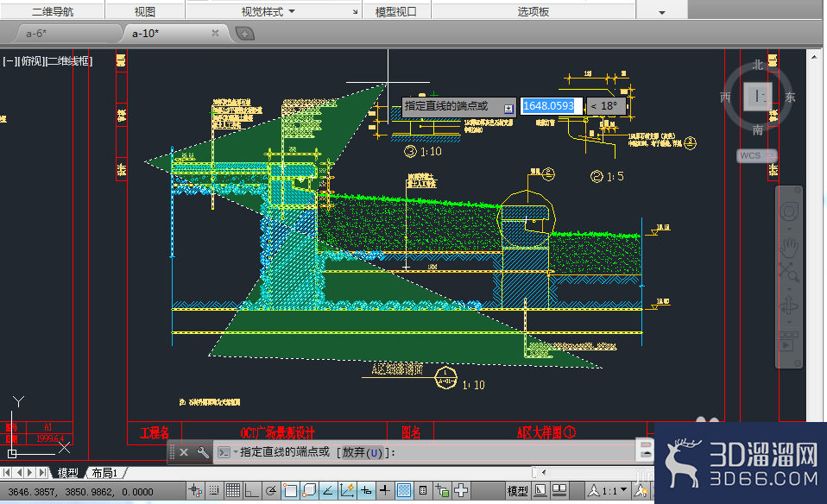Click 东 on the ViewCube compass
Screen dimensions: 827x504
790,97
